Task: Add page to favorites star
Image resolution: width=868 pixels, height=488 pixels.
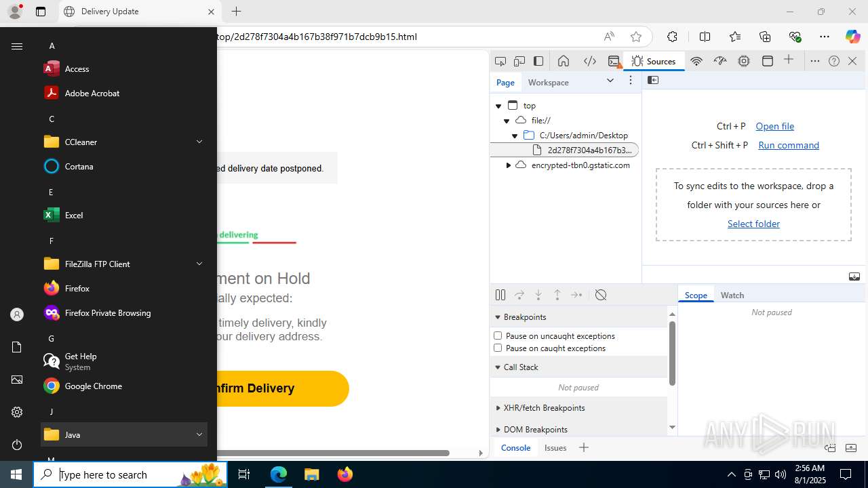Action: coord(635,37)
